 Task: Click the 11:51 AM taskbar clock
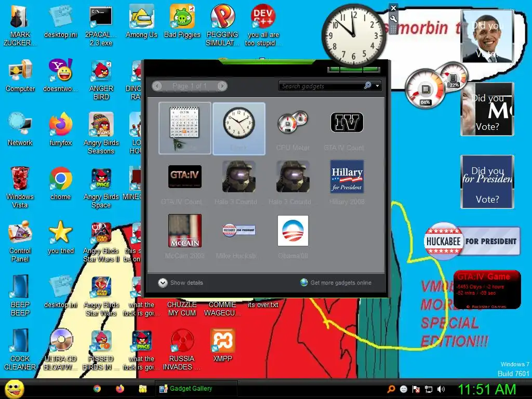click(487, 389)
